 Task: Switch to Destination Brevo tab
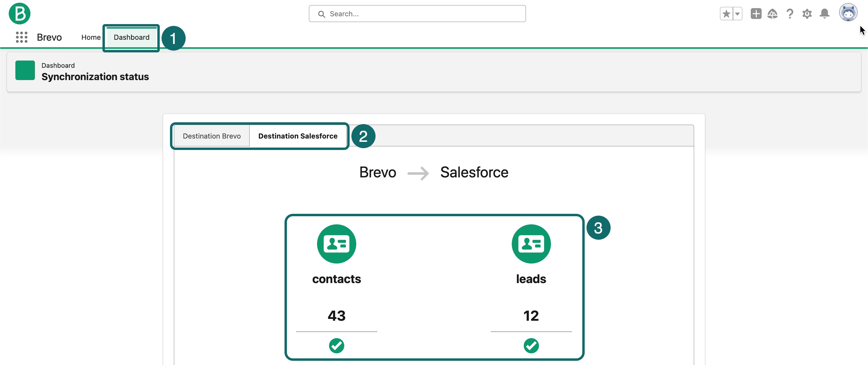click(x=212, y=136)
